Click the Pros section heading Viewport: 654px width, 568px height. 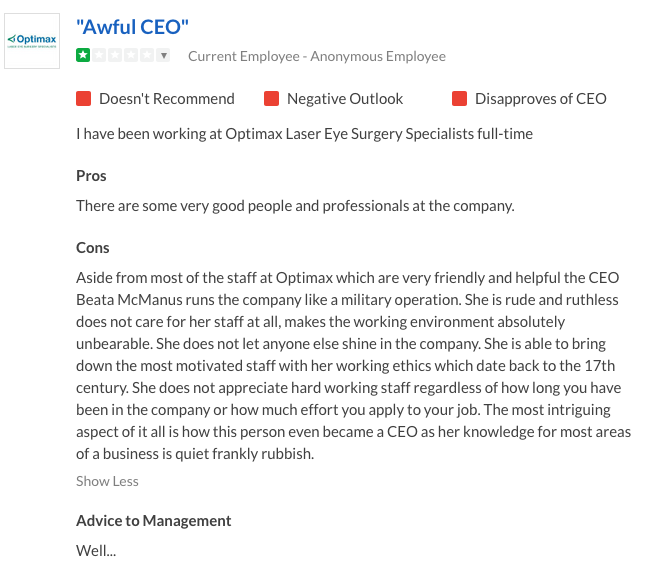point(91,176)
